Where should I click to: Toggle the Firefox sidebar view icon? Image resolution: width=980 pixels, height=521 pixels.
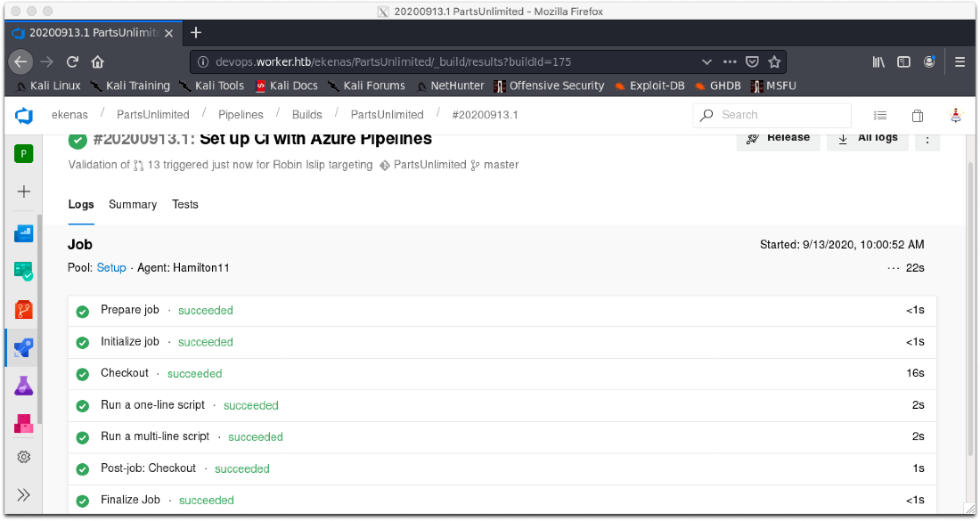903,61
